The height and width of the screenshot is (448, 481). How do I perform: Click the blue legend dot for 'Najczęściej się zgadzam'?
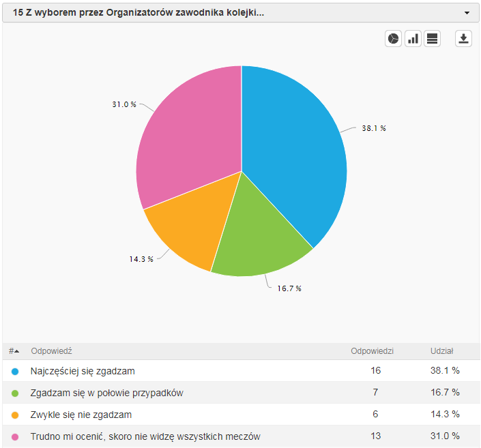pos(15,372)
